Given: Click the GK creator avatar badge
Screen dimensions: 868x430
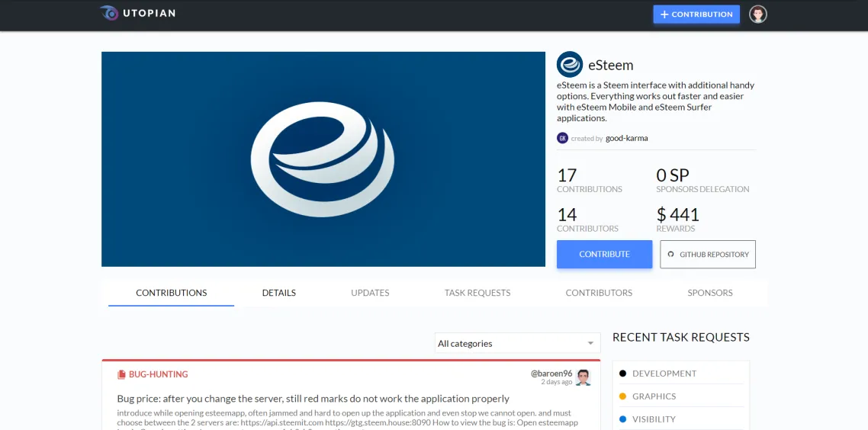Looking at the screenshot, I should [562, 138].
